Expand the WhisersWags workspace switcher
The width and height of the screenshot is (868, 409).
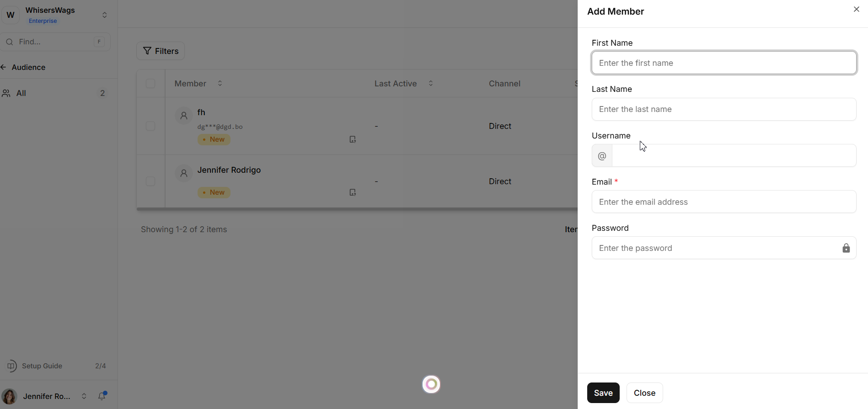pyautogui.click(x=105, y=15)
